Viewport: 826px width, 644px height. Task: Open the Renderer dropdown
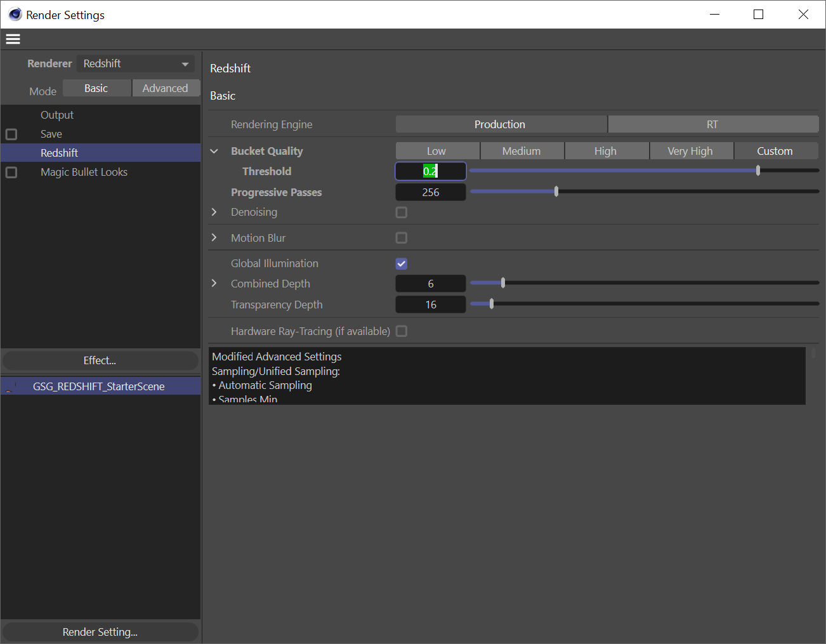pyautogui.click(x=136, y=63)
